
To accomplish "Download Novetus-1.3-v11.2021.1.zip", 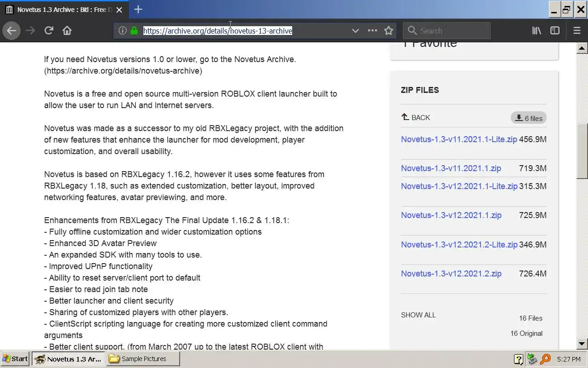I will (x=451, y=168).
